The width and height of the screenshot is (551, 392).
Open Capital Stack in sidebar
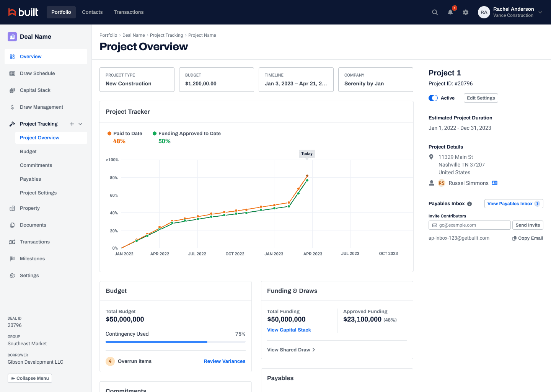point(46,90)
